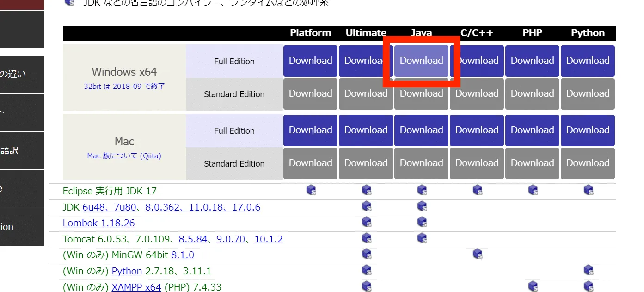Image resolution: width=644 pixels, height=292 pixels.
Task: Click the 'Windows x64' row heading
Action: [x=124, y=72]
